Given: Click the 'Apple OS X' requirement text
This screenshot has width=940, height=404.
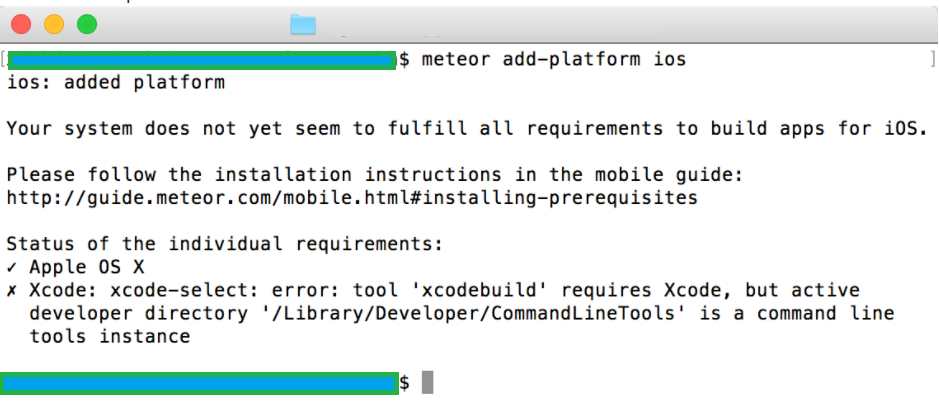Looking at the screenshot, I should click(86, 267).
